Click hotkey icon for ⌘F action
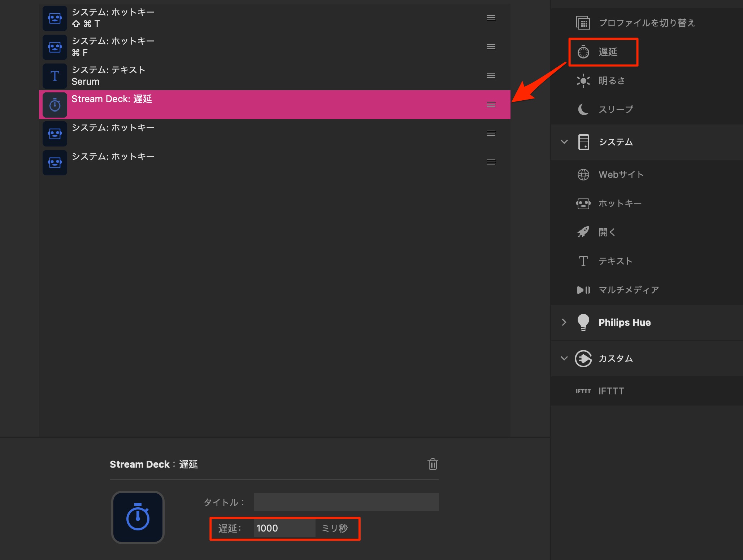Viewport: 743px width, 560px height. click(x=55, y=47)
